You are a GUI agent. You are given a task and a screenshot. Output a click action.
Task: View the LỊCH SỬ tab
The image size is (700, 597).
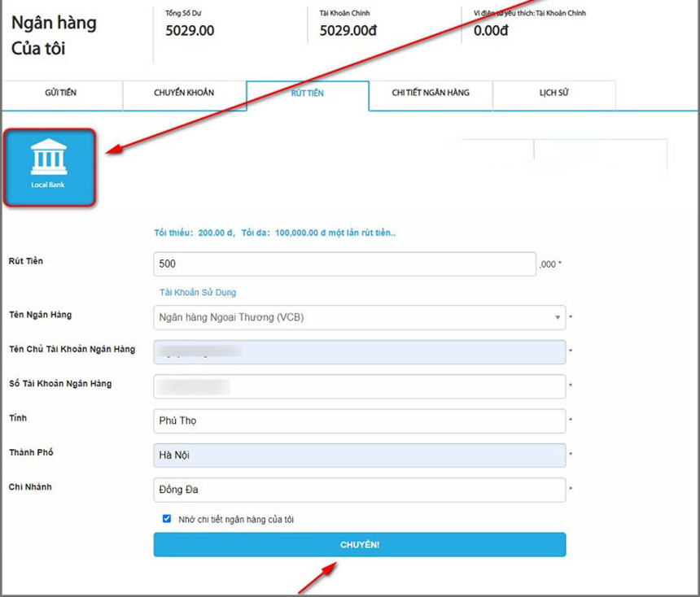click(x=553, y=94)
